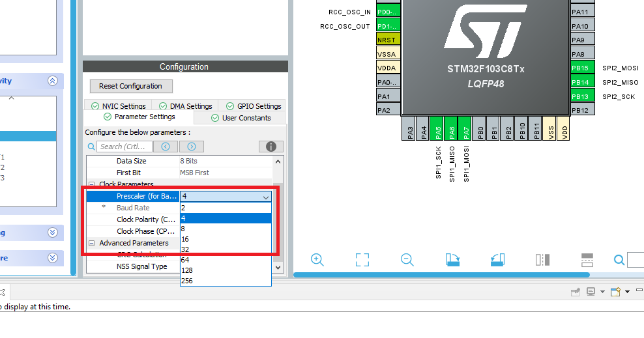The image size is (644, 338).
Task: Flip the chip view vertically
Action: click(587, 260)
